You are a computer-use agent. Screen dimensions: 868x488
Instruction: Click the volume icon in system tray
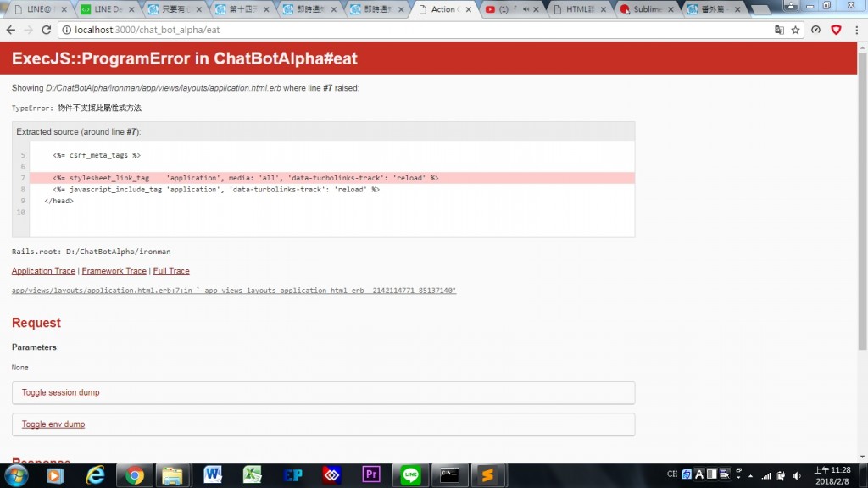(797, 476)
